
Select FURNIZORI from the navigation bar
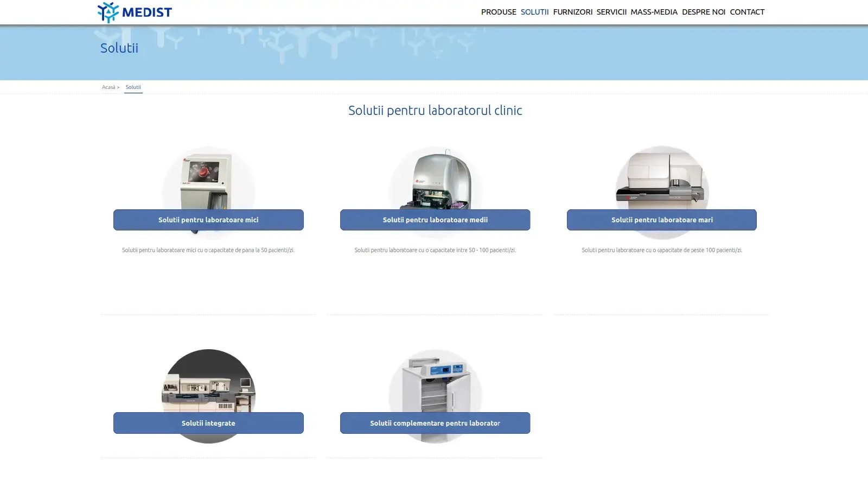point(573,12)
